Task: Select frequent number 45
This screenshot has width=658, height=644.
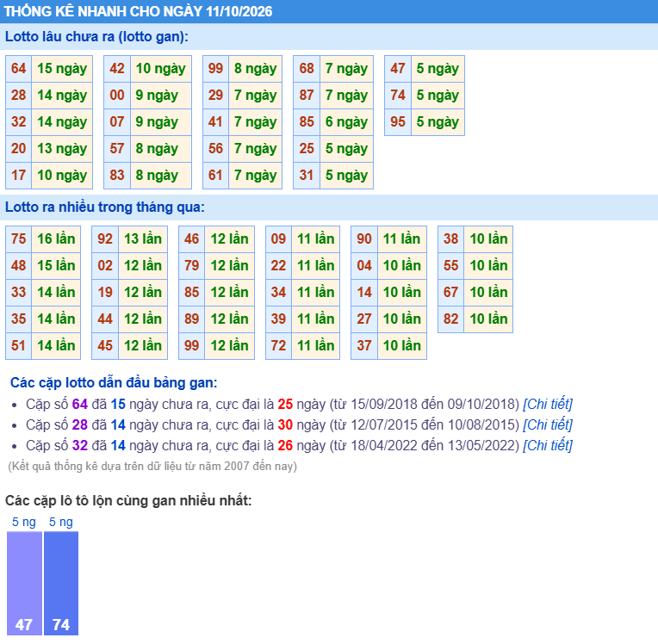Action: click(105, 346)
